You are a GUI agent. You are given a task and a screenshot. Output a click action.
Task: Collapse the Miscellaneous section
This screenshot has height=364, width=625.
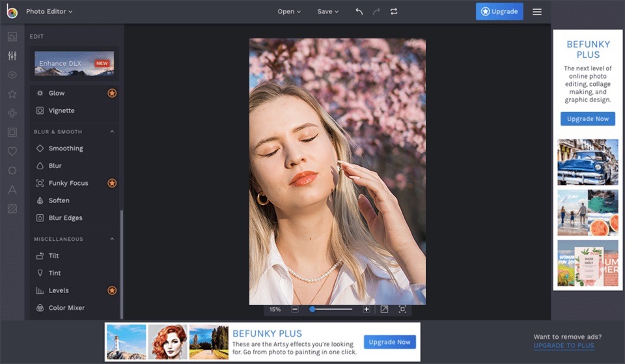point(112,239)
